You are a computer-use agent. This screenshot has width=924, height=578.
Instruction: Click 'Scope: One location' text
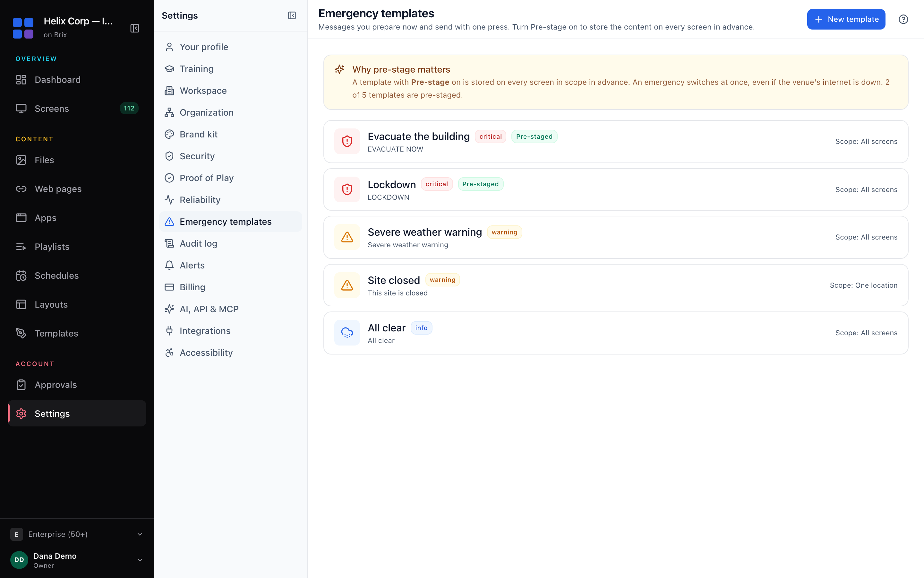863,285
